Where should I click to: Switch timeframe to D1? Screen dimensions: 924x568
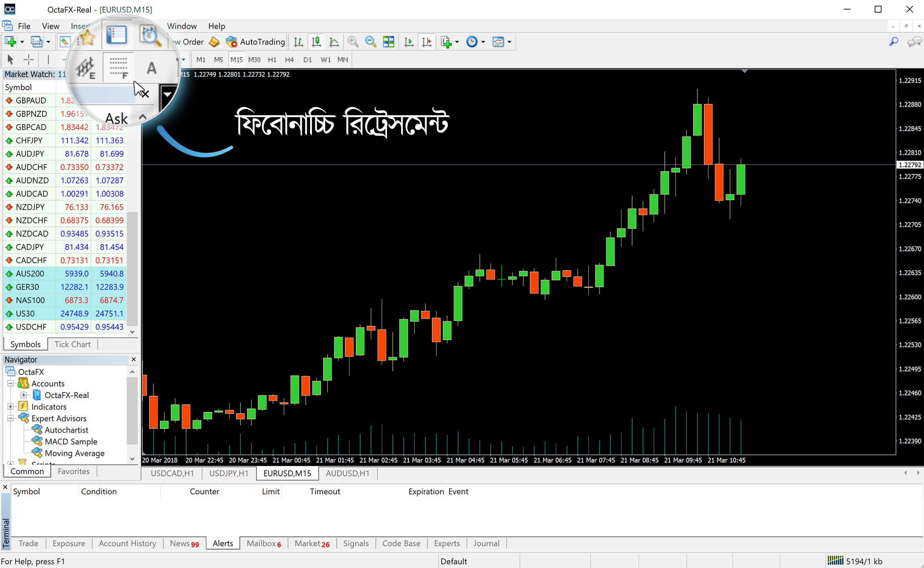pyautogui.click(x=308, y=59)
